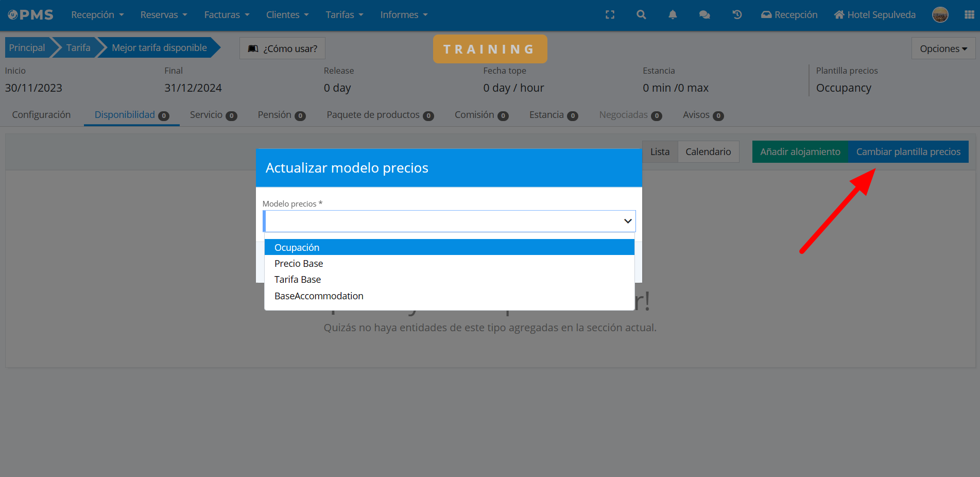Open the chat messages icon

(704, 15)
